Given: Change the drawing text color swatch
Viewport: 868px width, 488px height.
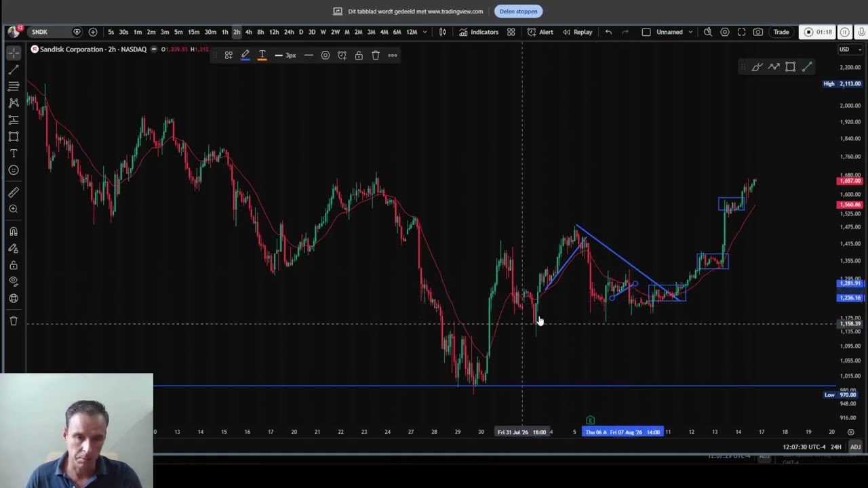Looking at the screenshot, I should click(262, 56).
